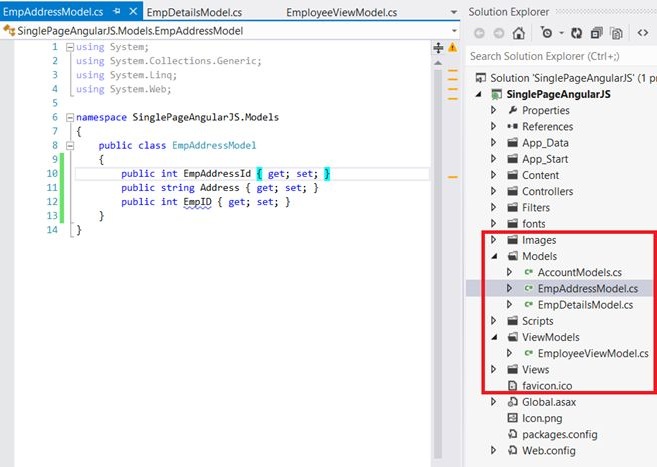The height and width of the screenshot is (467, 657).
Task: Click the Forward navigation icon in Solution Explorer
Action: coord(499,33)
